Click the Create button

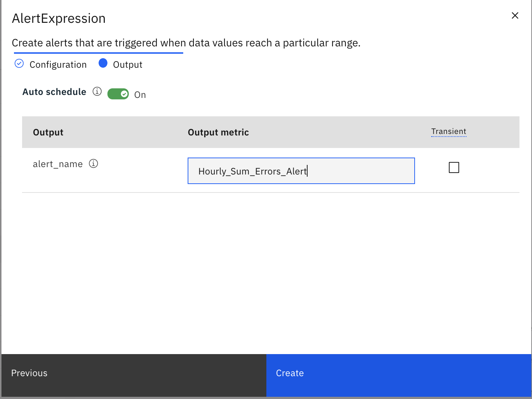point(399,375)
